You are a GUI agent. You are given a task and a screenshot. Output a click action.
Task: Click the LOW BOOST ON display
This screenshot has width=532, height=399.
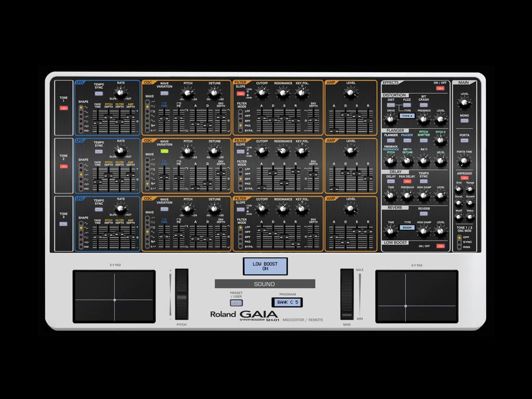click(x=265, y=266)
